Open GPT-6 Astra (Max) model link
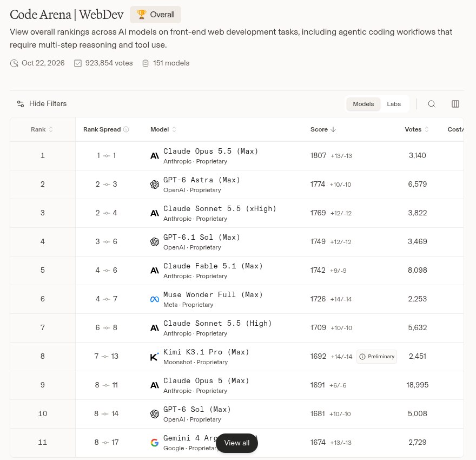This screenshot has width=476, height=460. (x=202, y=180)
